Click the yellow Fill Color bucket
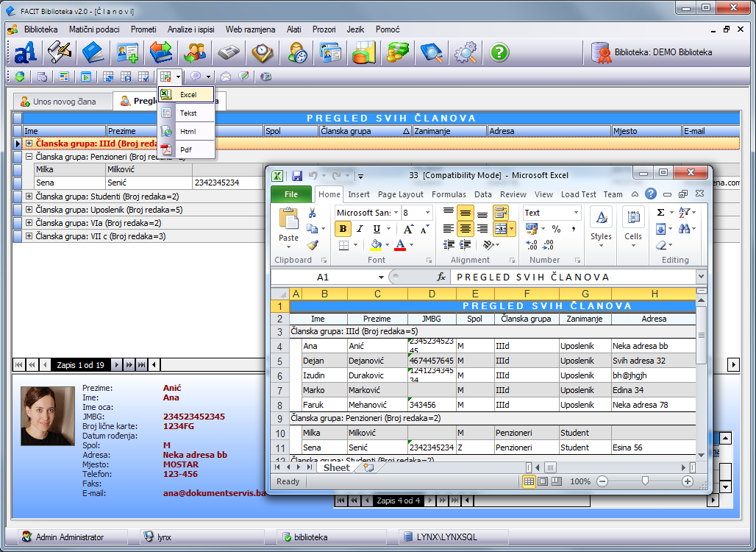 pos(376,245)
